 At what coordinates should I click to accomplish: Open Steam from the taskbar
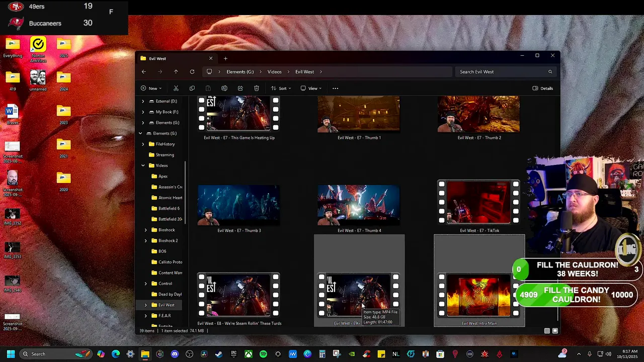pos(219,354)
